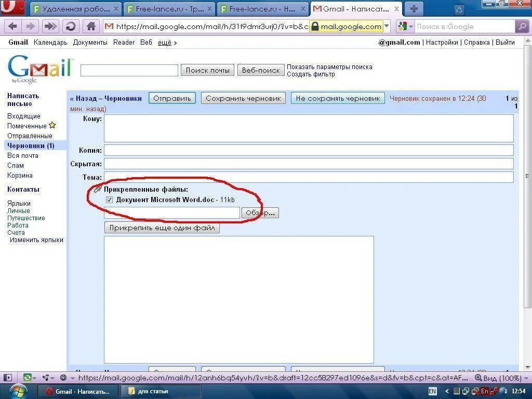The width and height of the screenshot is (532, 399).
Task: Close the Удаленная работа tab
Action: 116,9
